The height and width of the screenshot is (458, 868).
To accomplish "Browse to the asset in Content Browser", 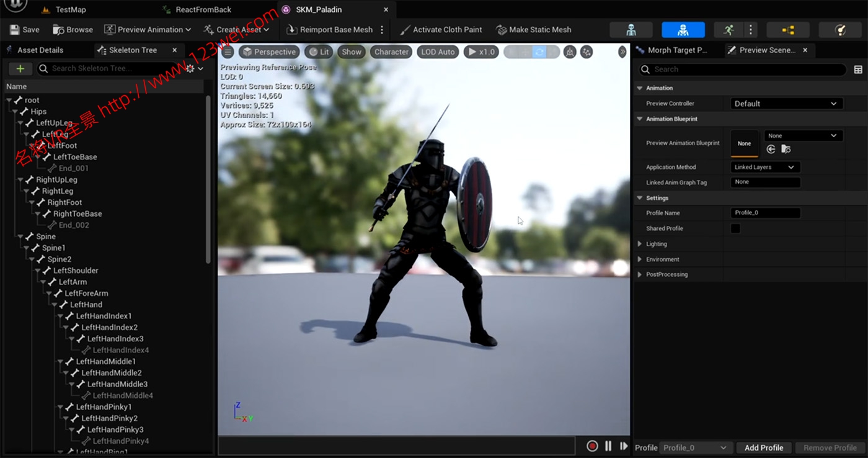I will click(x=73, y=30).
